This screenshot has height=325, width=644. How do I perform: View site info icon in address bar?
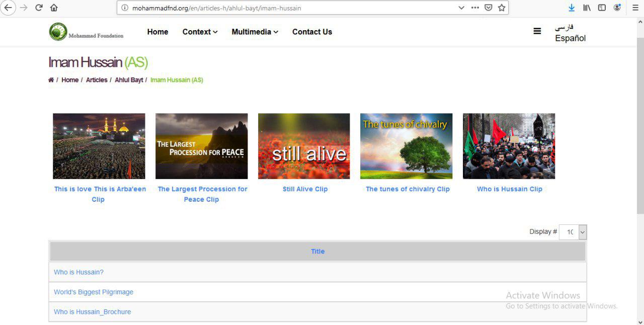click(x=125, y=8)
